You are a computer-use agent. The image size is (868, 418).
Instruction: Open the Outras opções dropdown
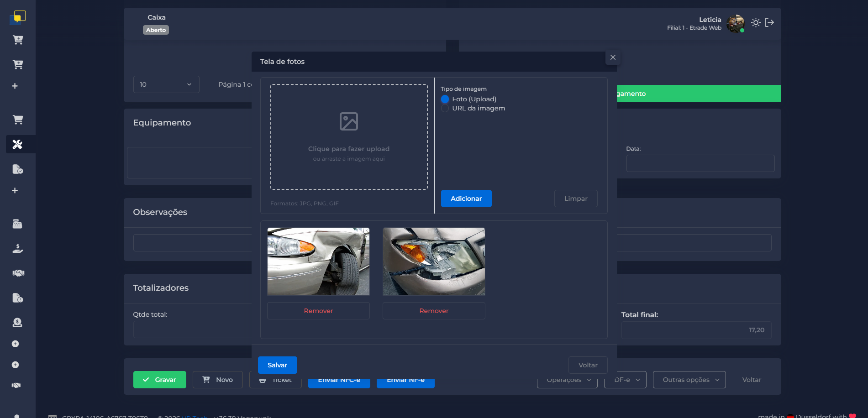[x=689, y=380]
